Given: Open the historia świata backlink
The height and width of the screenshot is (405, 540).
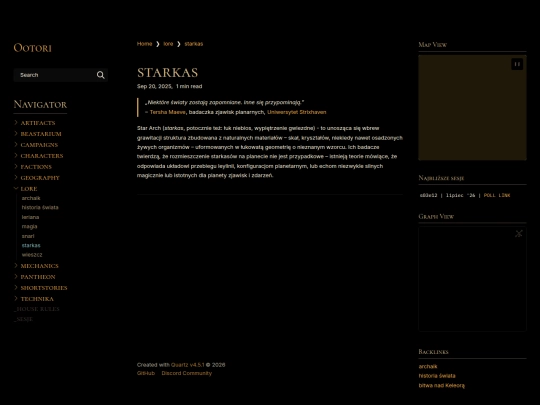Looking at the screenshot, I should (x=437, y=376).
